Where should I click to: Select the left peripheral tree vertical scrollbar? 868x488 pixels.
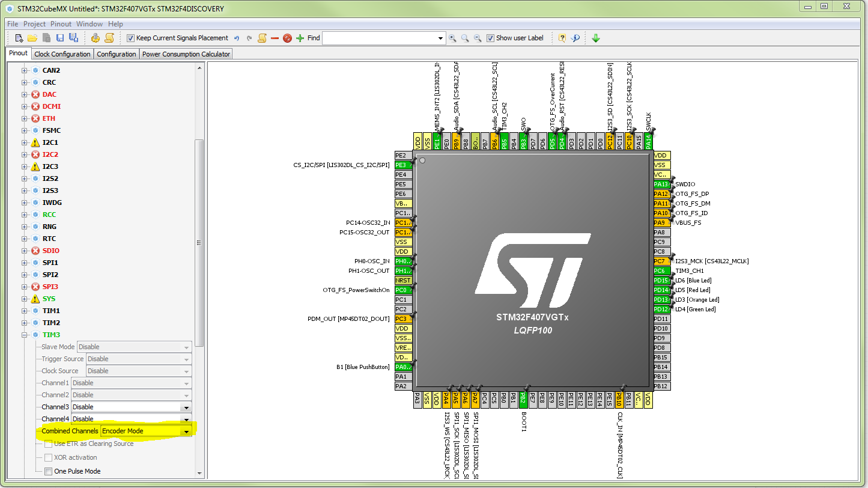tap(199, 243)
